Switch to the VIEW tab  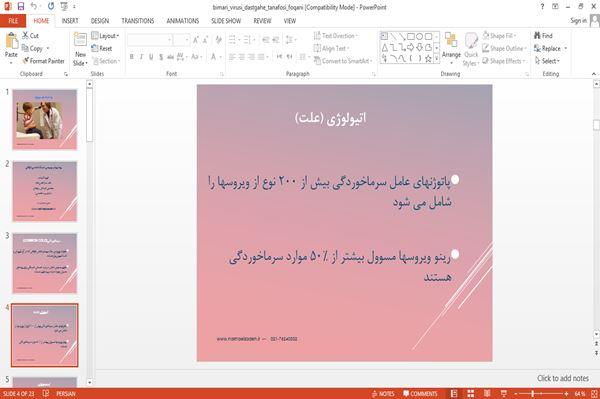click(x=290, y=21)
